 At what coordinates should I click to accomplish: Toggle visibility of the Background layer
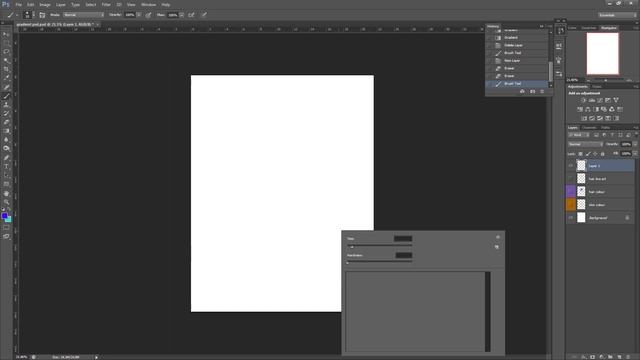pos(571,218)
